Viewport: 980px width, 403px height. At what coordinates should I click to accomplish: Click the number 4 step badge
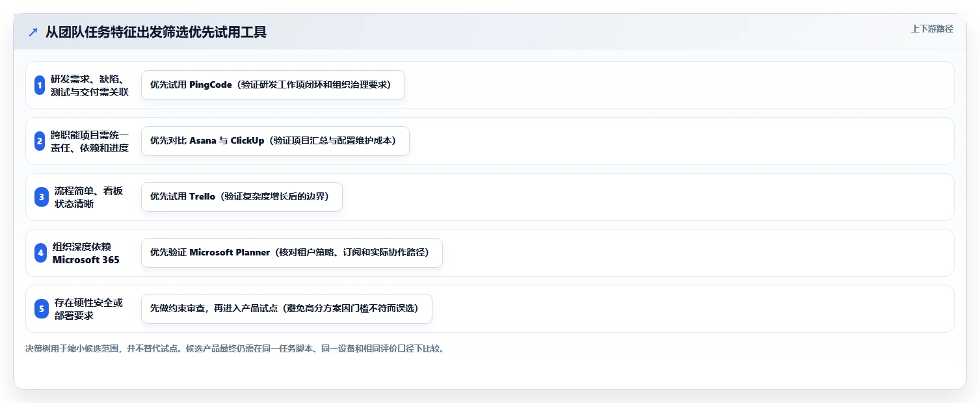(41, 253)
